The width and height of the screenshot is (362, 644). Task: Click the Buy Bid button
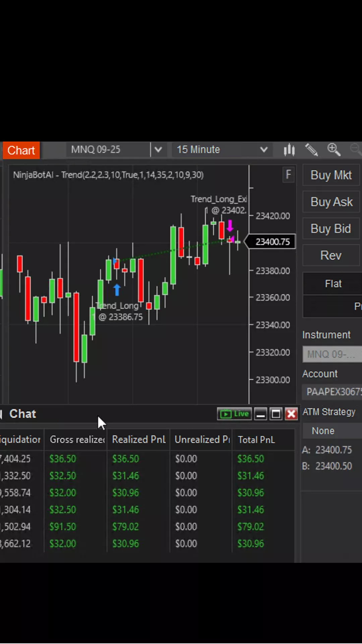[x=331, y=229]
